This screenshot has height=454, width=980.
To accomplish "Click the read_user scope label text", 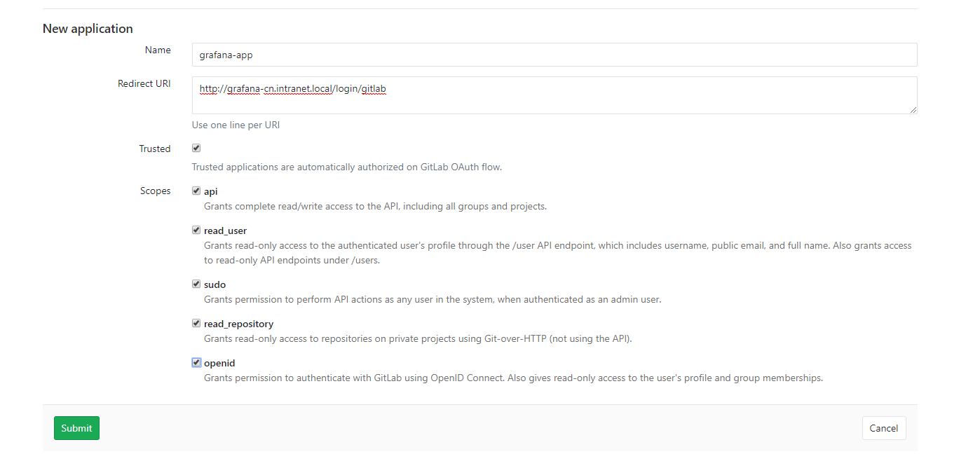I will 225,231.
